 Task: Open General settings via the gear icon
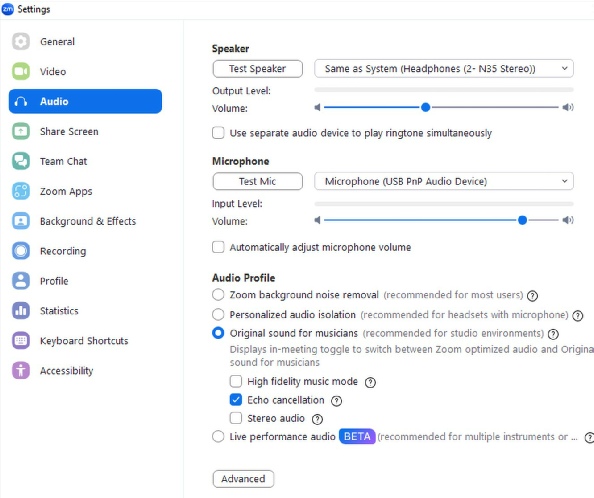[21, 41]
